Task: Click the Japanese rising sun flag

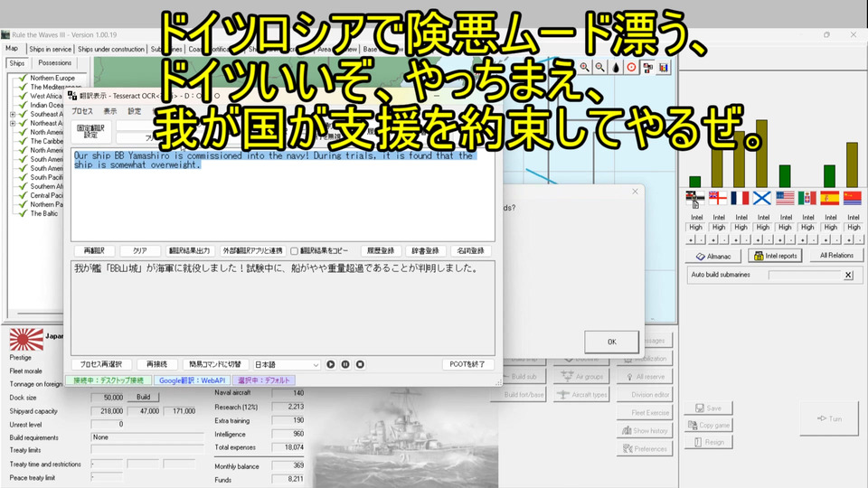Action: 26,339
